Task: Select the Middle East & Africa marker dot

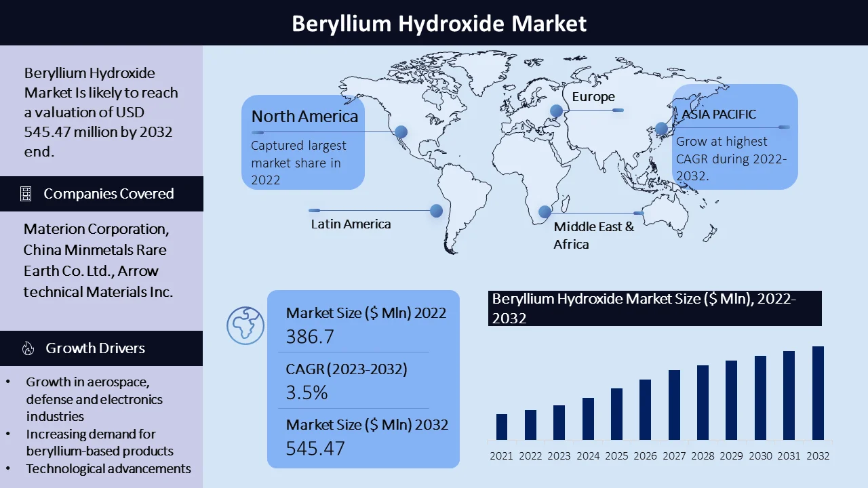Action: [x=545, y=212]
